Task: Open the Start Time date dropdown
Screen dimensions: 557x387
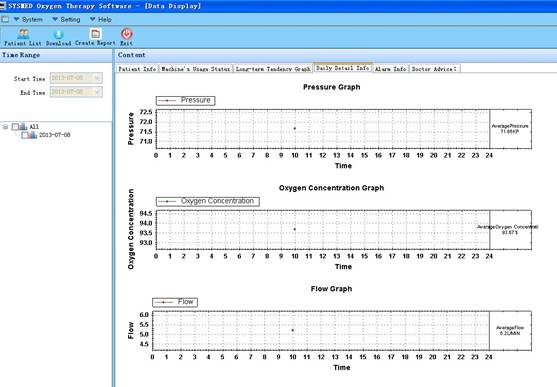Action: [97, 78]
